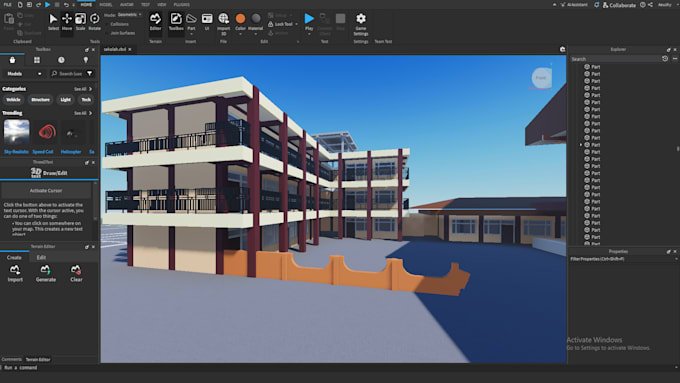The image size is (680, 383).
Task: Click the new file icon in quick access bar
Action: coord(20,4)
